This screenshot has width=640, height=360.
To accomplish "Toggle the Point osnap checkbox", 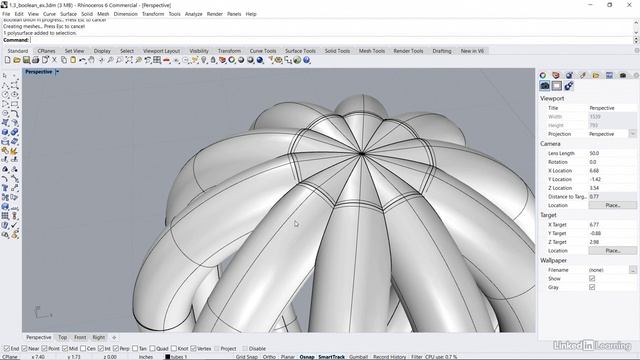I will tap(44, 349).
